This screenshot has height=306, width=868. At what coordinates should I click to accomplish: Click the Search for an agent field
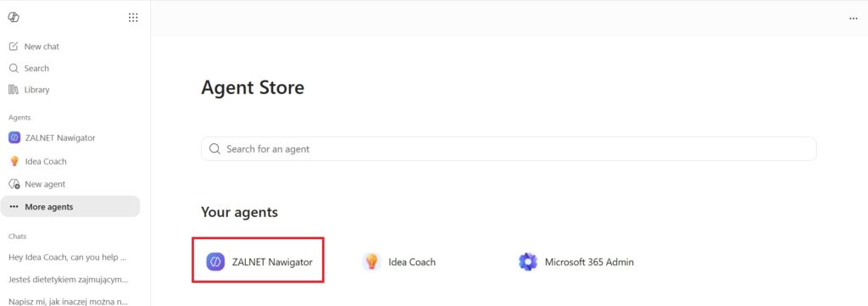509,149
